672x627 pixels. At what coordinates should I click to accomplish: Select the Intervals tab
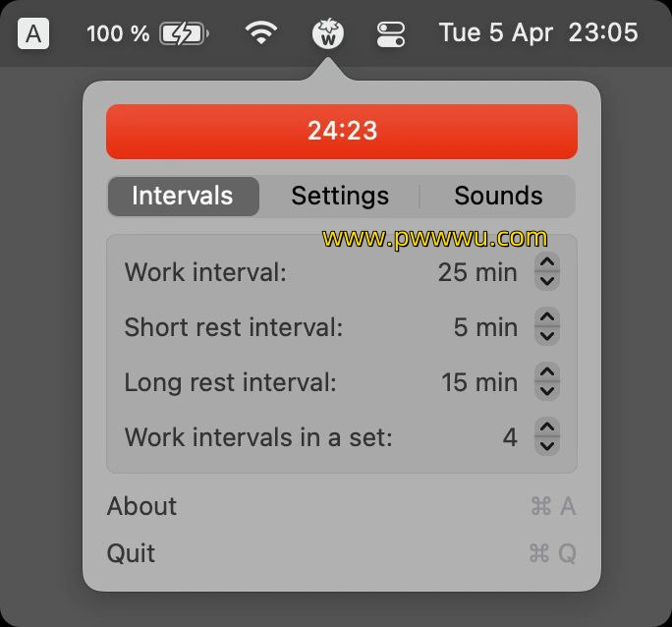click(x=184, y=197)
